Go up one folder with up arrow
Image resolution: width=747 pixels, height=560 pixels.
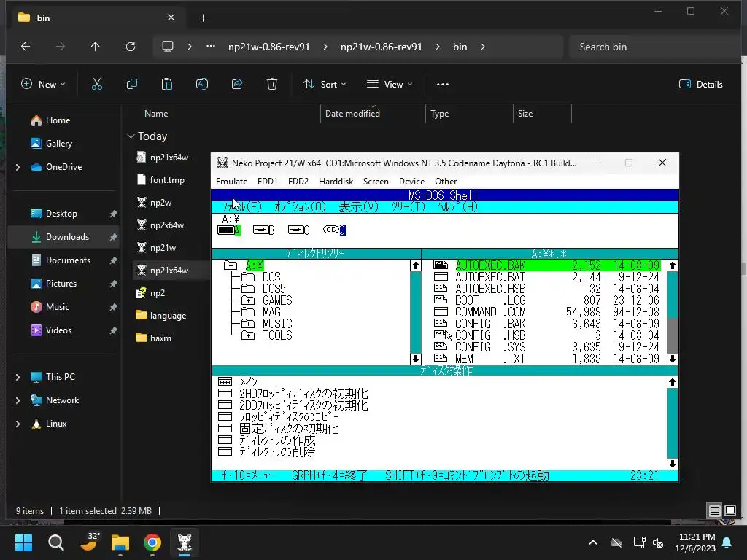[x=96, y=47]
